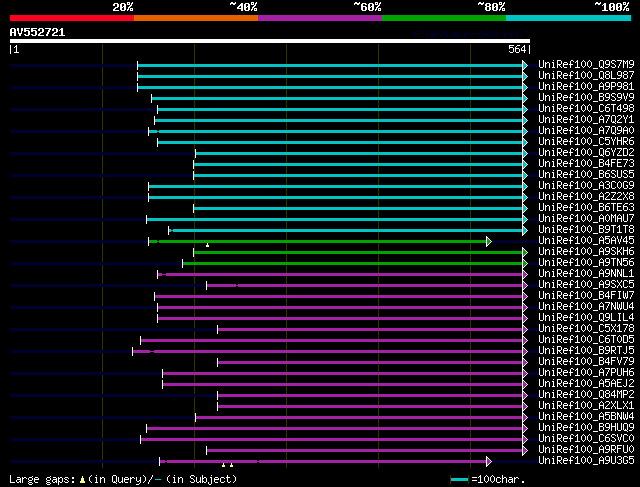Viewport: 640px width, 487px height.
Task: Click the purple alignment bar for UniRef100_Q84MP2
Action: 370,396
